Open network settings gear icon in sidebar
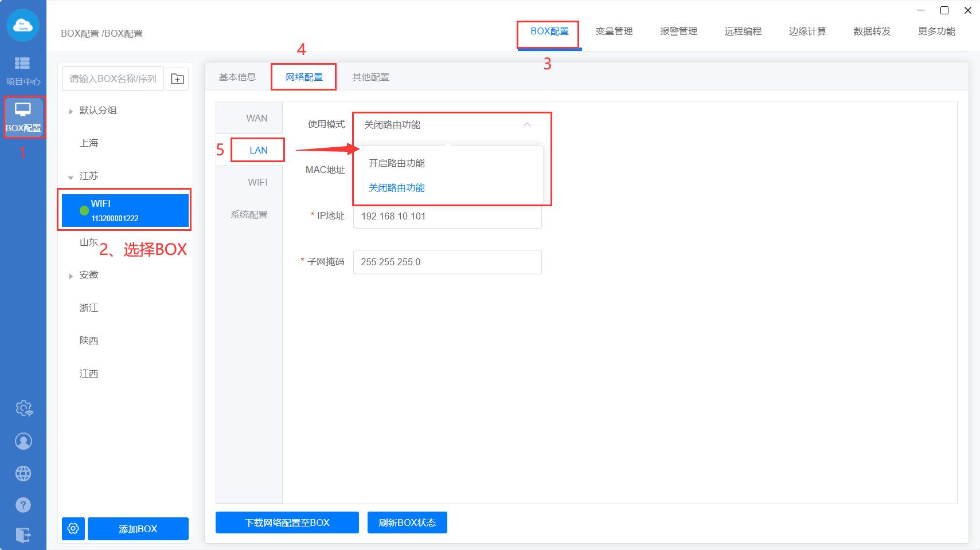980x550 pixels. tap(24, 408)
